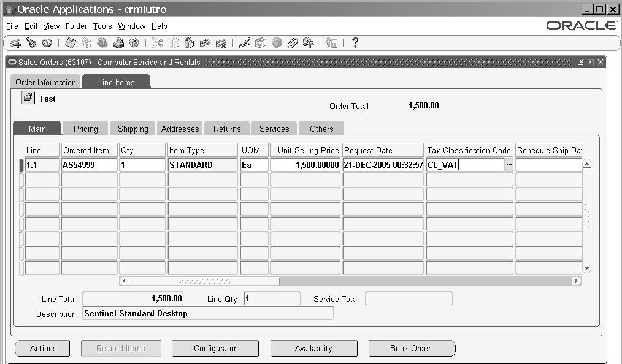Click the vertical scrollbar up arrow
The width and height of the screenshot is (622, 364).
click(x=586, y=164)
